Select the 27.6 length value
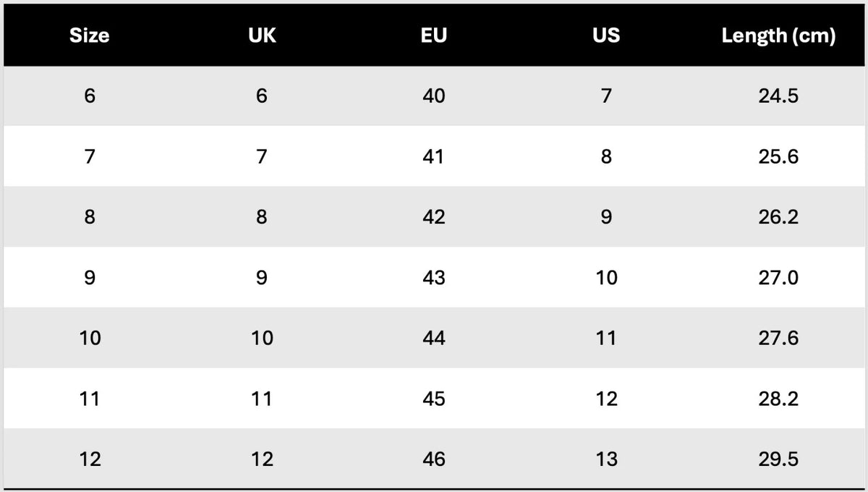The image size is (868, 492). tap(778, 338)
